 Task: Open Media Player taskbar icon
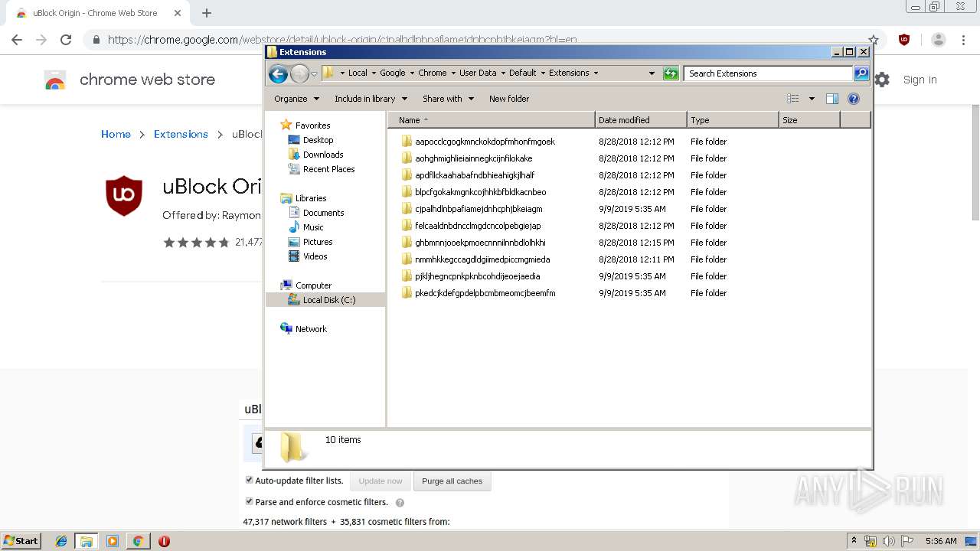113,541
